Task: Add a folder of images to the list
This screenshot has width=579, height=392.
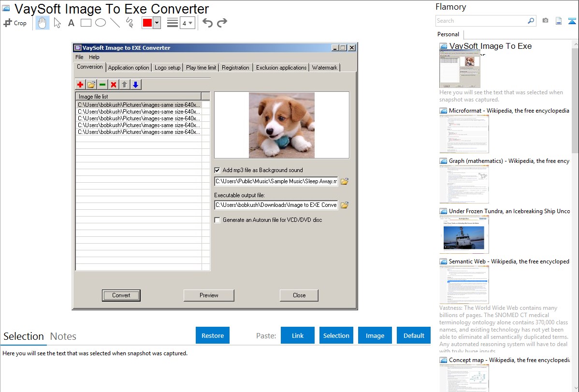Action: [91, 85]
